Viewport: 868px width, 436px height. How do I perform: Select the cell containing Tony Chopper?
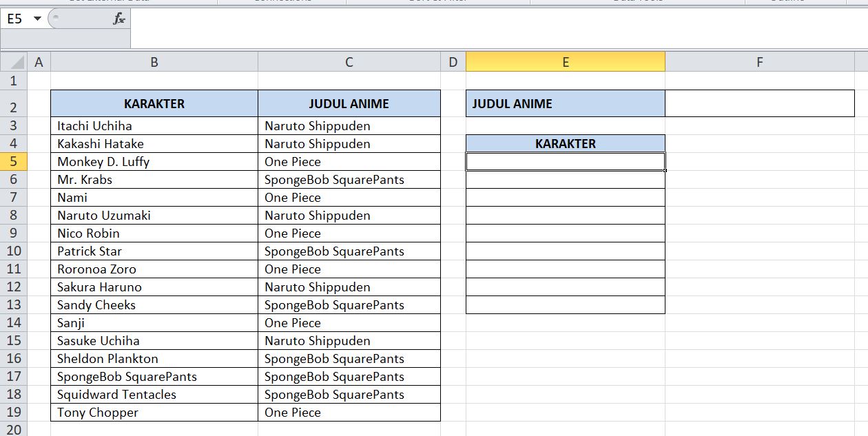click(x=154, y=412)
